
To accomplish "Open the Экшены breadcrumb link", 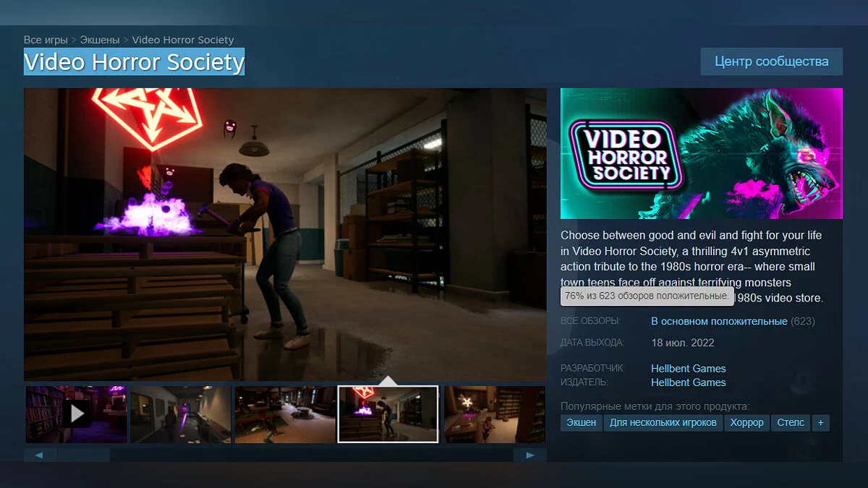I will (100, 40).
